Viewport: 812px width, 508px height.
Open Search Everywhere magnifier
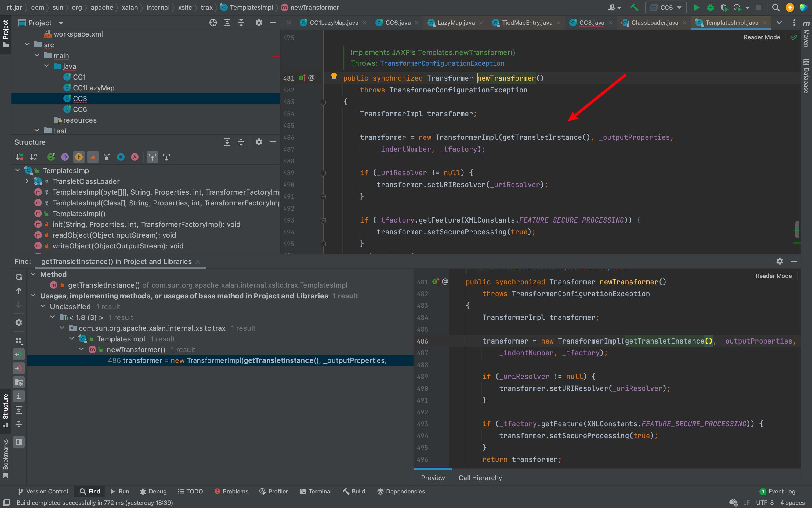click(775, 8)
